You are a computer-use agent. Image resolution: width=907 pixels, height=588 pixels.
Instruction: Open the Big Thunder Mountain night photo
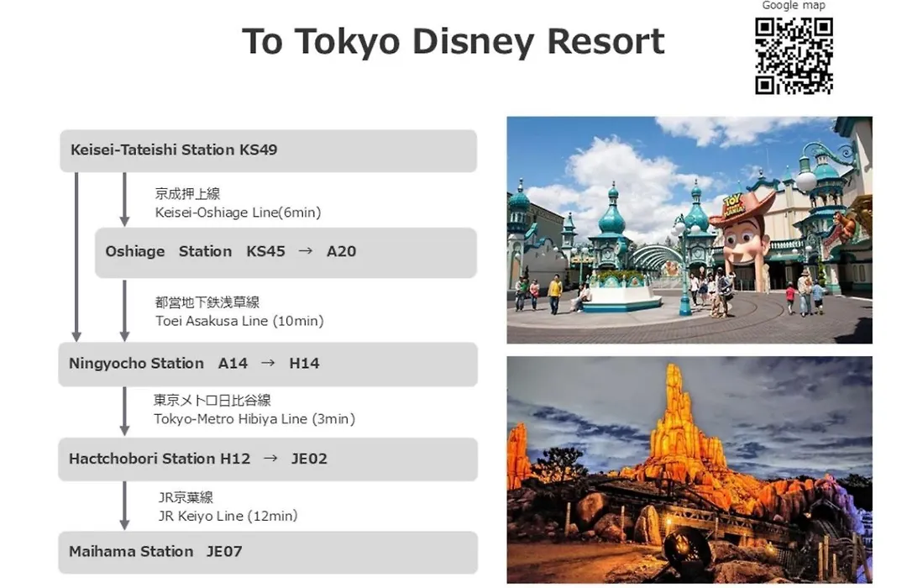click(x=689, y=469)
